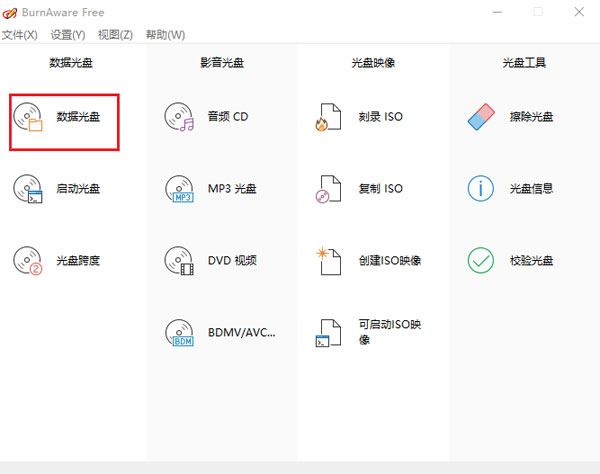
Task: Click the 启动光盘 label
Action: pos(78,189)
